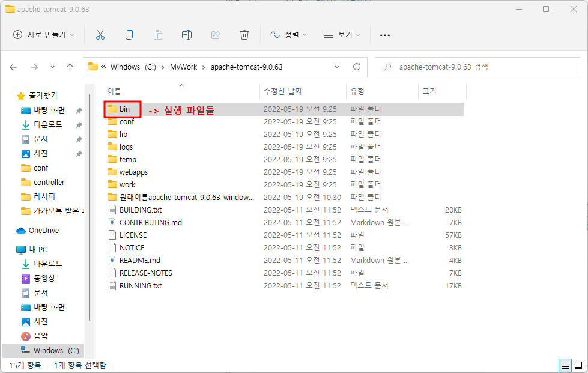Open the recent locations chevron dropdown
Image resolution: width=588 pixels, height=373 pixels.
[52, 67]
